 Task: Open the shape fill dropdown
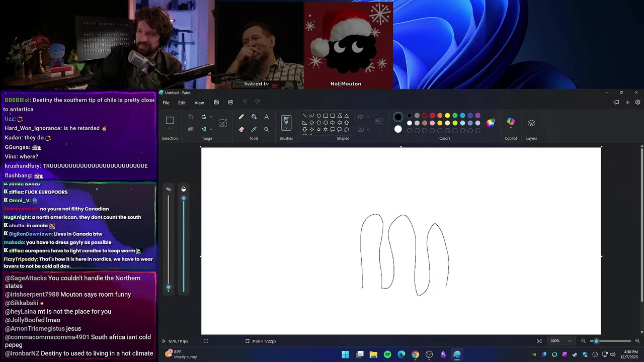pyautogui.click(x=367, y=129)
